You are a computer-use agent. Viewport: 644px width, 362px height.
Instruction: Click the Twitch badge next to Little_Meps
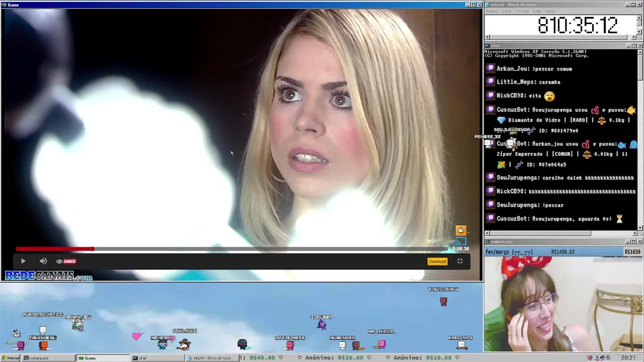(491, 81)
